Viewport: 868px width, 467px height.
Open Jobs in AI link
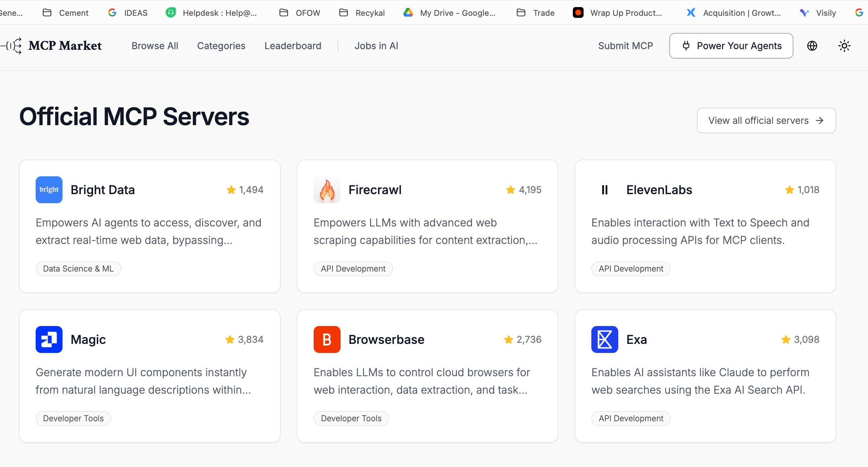376,46
